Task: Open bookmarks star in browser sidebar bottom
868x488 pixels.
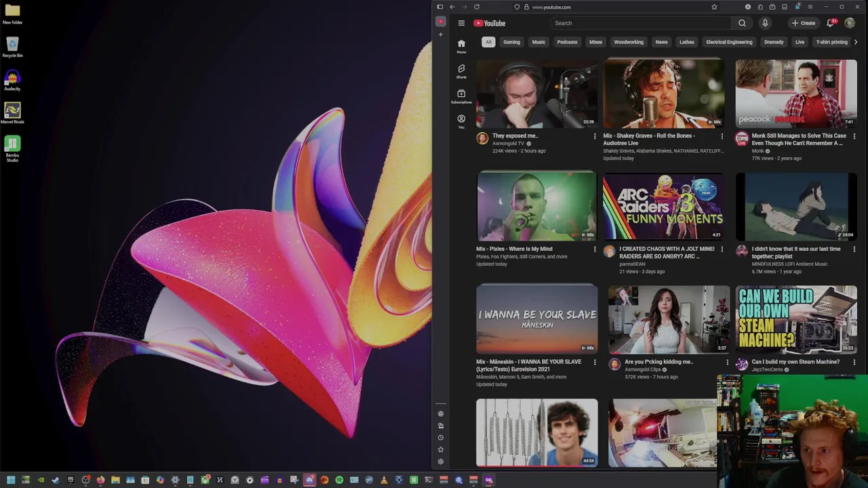Action: tap(441, 449)
